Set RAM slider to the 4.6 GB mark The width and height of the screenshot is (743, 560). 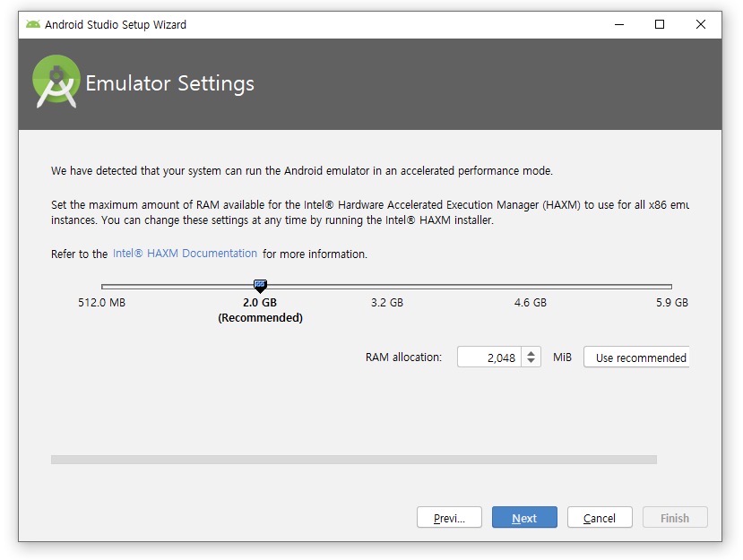[x=531, y=286]
